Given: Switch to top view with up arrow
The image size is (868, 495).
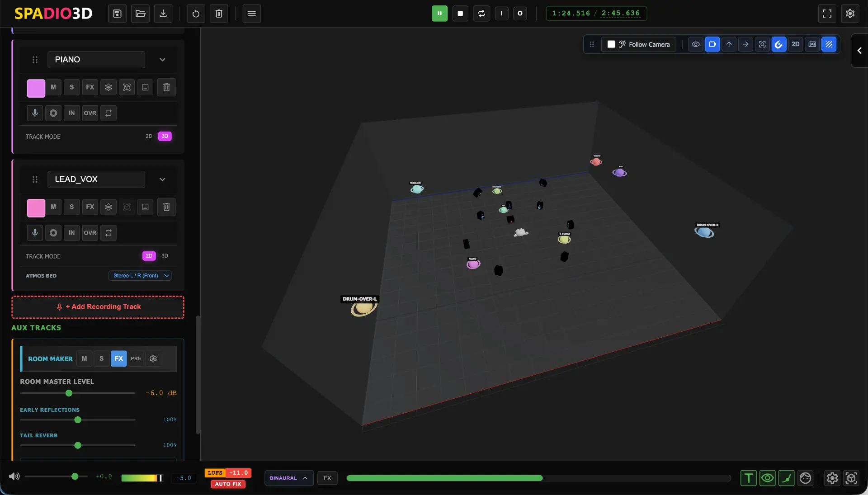Looking at the screenshot, I should coord(729,44).
